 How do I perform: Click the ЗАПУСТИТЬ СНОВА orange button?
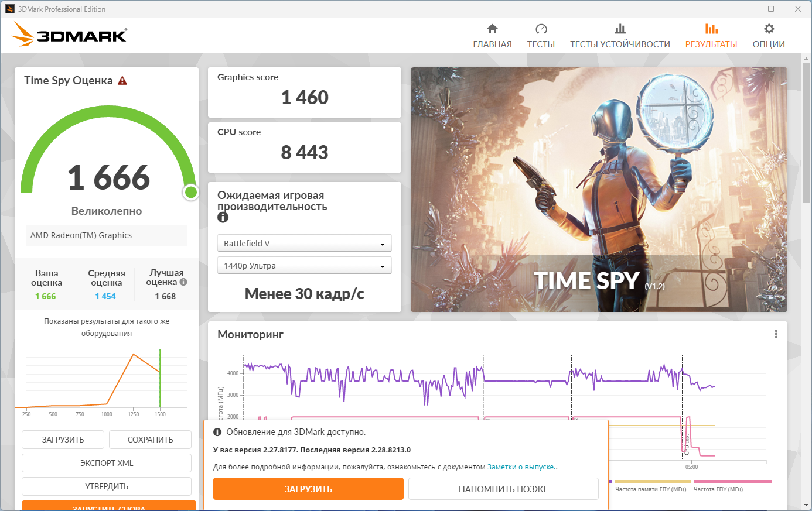click(109, 506)
